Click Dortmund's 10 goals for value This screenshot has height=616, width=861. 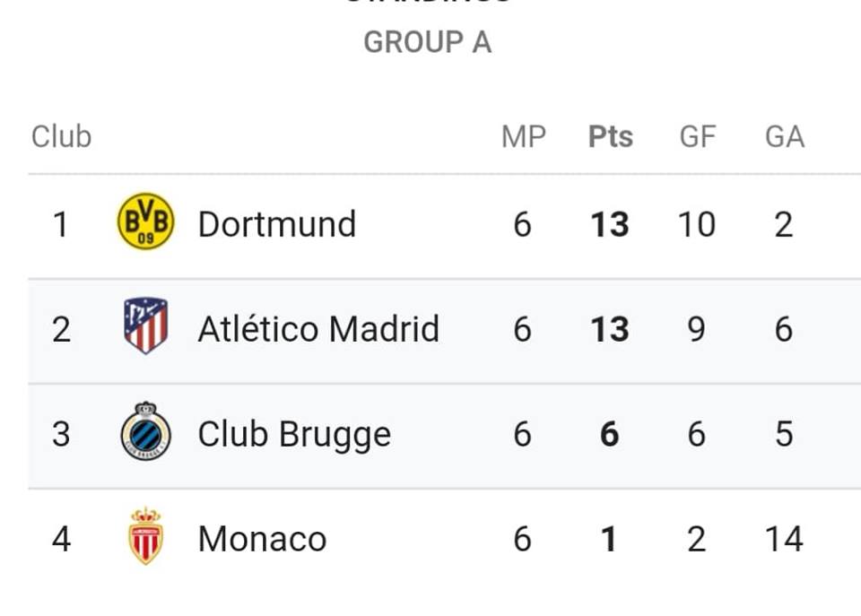[697, 224]
